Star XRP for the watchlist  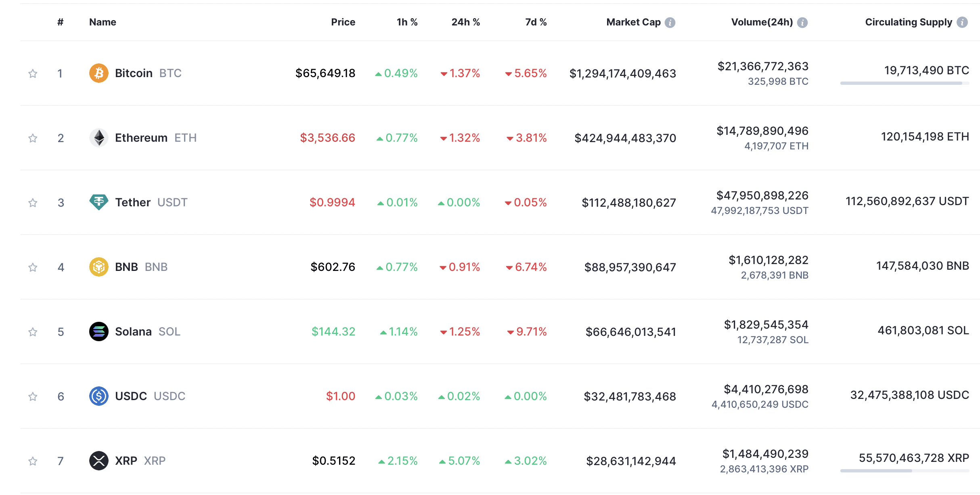[33, 461]
